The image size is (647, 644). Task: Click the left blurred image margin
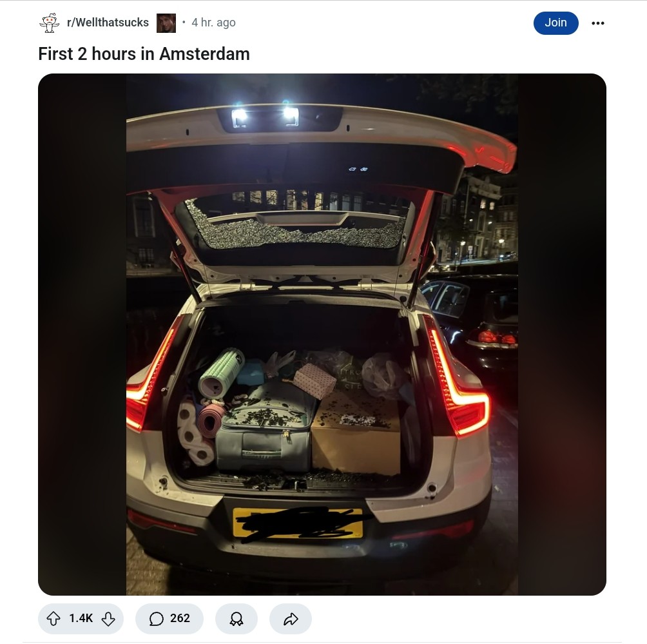[x=82, y=335]
